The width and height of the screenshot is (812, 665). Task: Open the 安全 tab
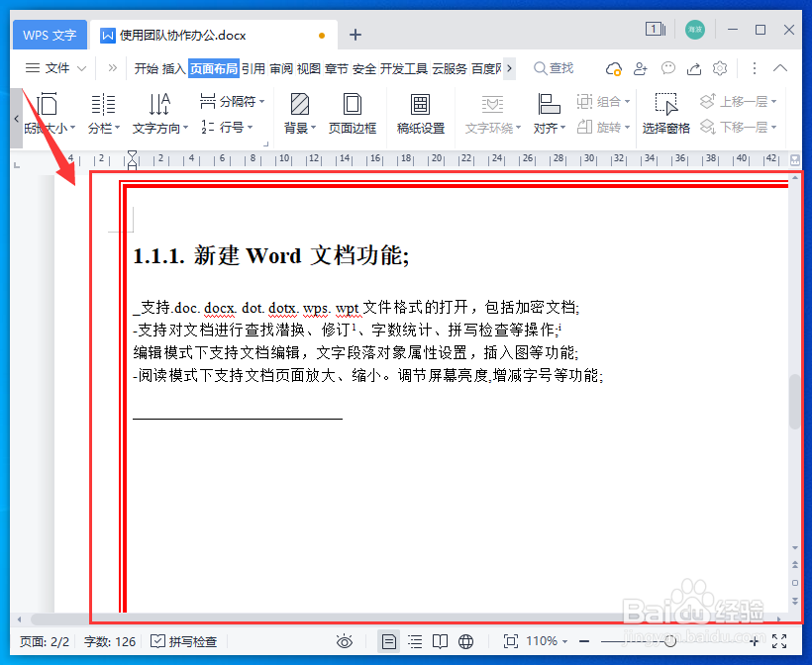pos(364,68)
